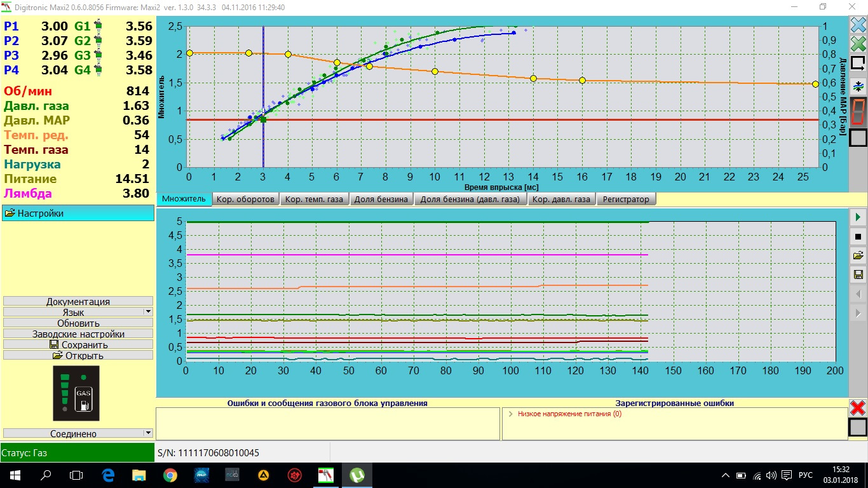Click the Питание voltage reading
This screenshot has height=488, width=868.
(x=77, y=179)
